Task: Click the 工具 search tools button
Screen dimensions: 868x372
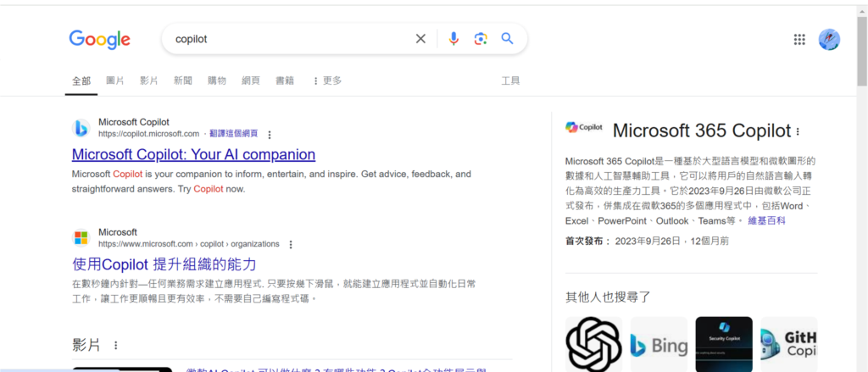Action: click(510, 81)
